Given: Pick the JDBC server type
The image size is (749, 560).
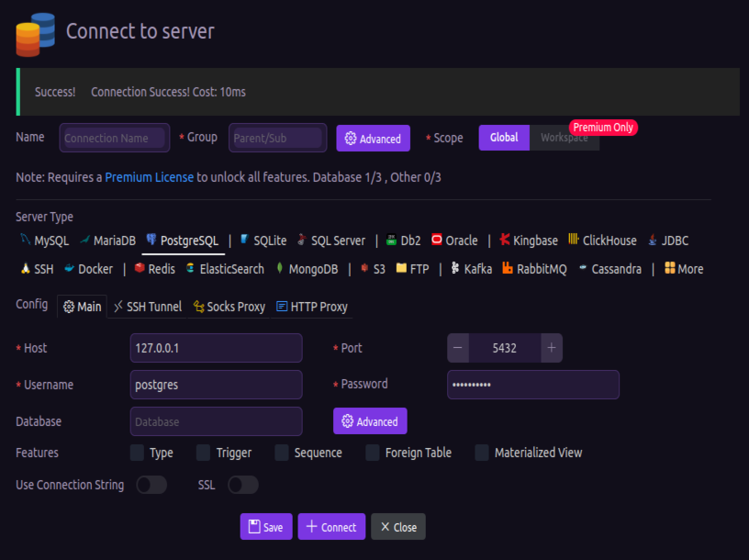Looking at the screenshot, I should 668,241.
